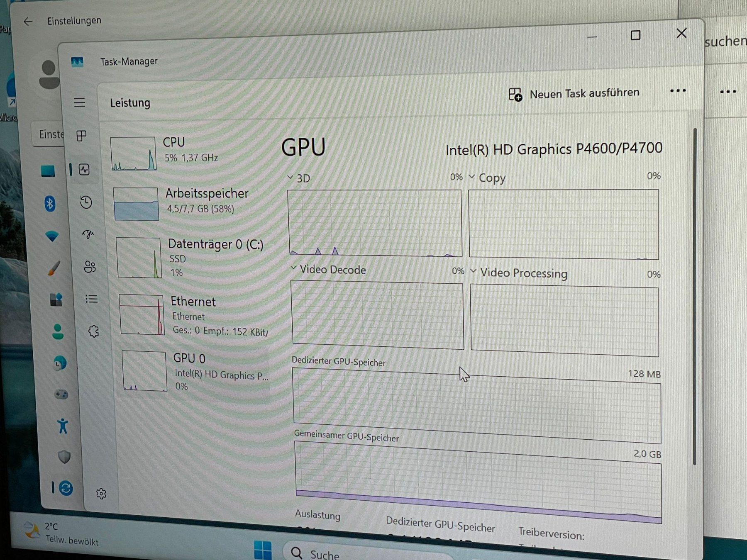
Task: Click 'Intel(R) HD Graphics P4600/P4700' text
Action: click(x=554, y=149)
